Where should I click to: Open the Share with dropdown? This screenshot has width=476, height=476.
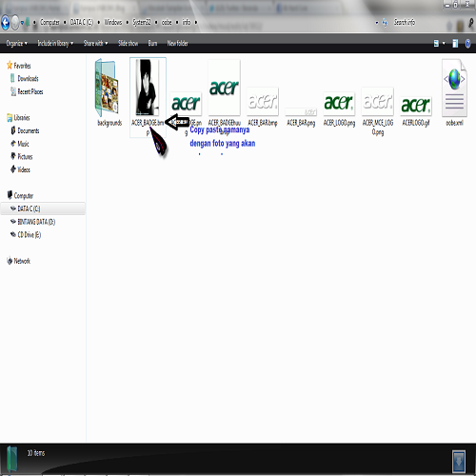(x=95, y=43)
